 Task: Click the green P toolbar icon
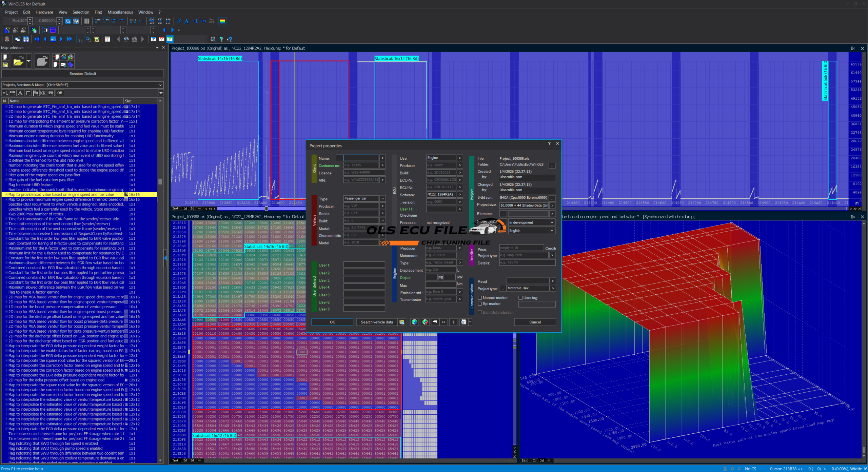(170, 39)
